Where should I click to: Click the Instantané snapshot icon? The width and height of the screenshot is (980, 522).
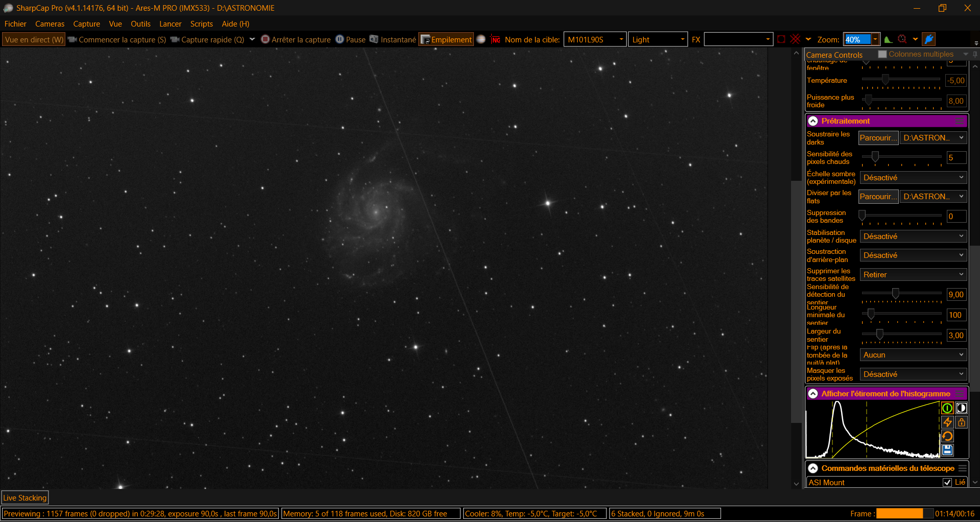(374, 39)
